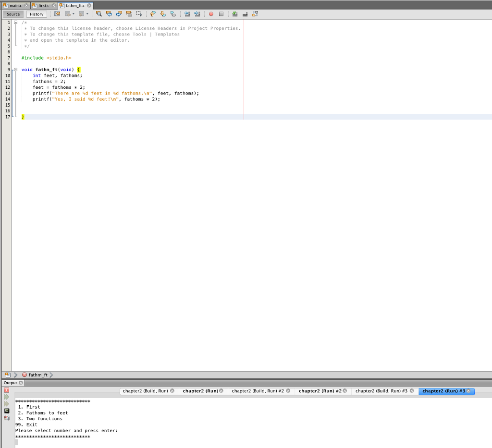Shift the line left

187,14
